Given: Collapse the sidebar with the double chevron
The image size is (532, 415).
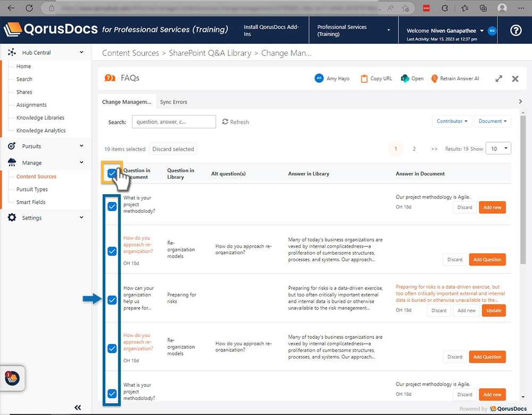Looking at the screenshot, I should (78, 408).
